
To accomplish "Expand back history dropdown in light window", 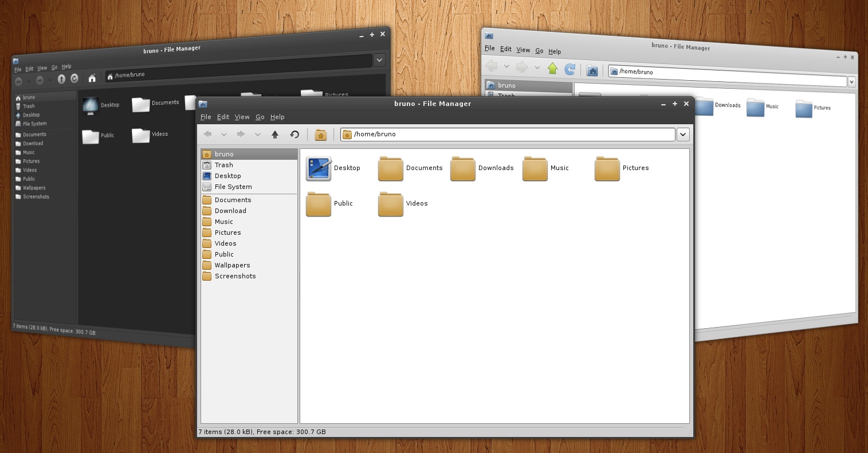I will tap(506, 67).
